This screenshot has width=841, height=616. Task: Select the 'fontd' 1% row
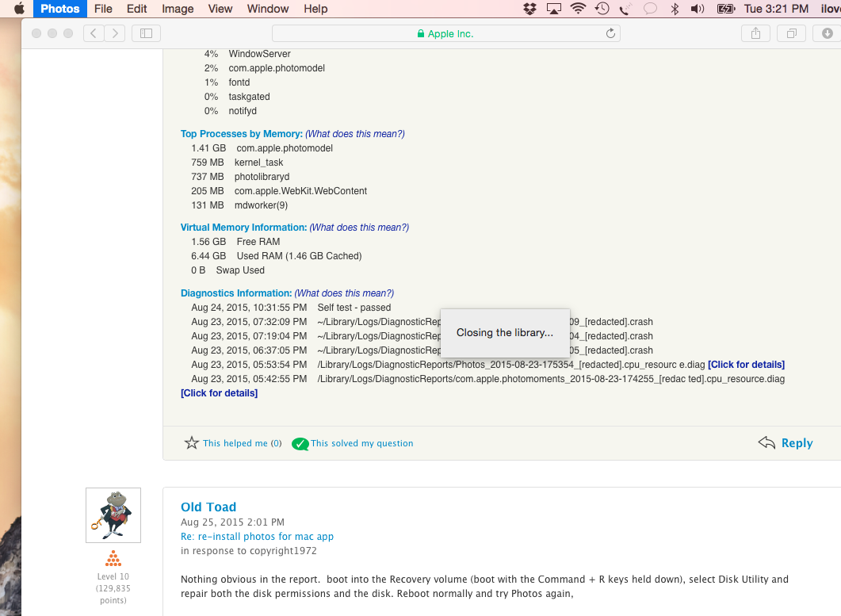click(227, 82)
